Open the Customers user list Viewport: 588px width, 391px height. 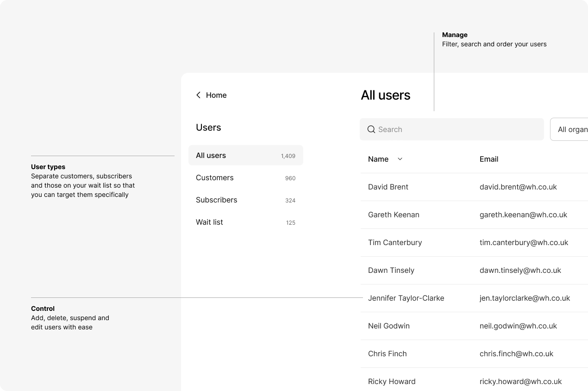pyautogui.click(x=245, y=178)
